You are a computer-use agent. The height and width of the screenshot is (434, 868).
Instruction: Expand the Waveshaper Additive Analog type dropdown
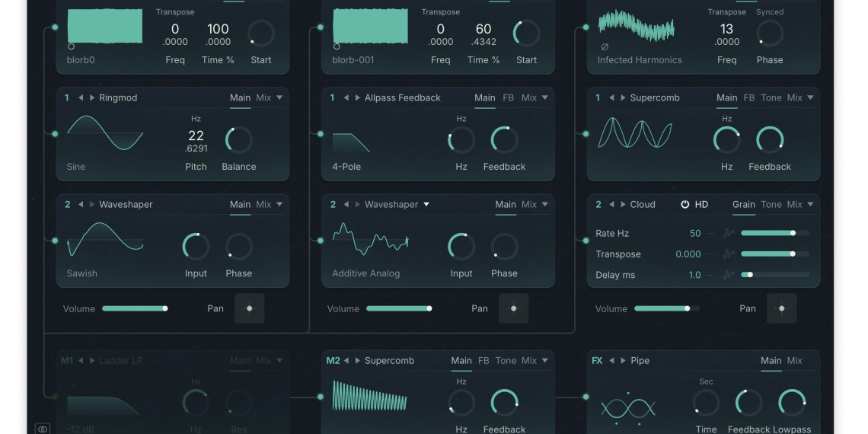(426, 204)
